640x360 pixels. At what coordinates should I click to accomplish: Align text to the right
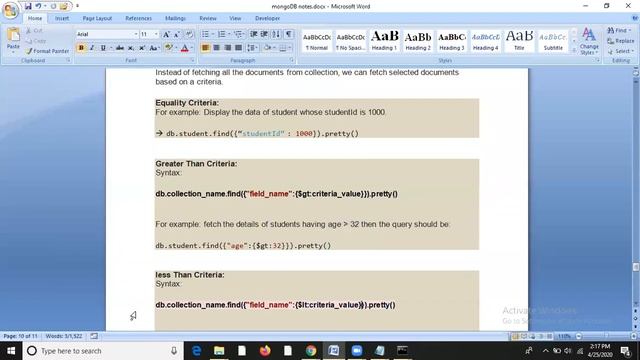tap(227, 48)
